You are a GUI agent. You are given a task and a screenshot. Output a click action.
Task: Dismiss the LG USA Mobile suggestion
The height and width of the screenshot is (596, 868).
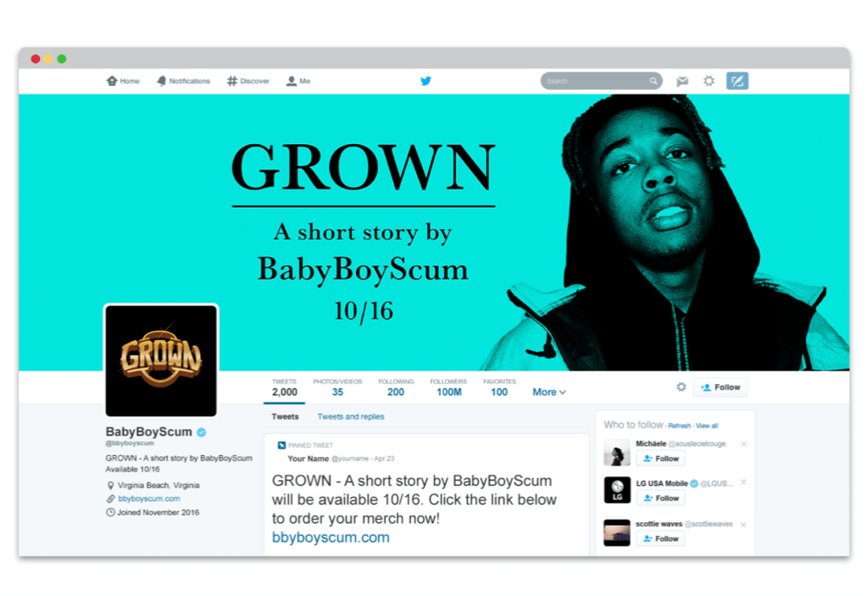pos(743,483)
